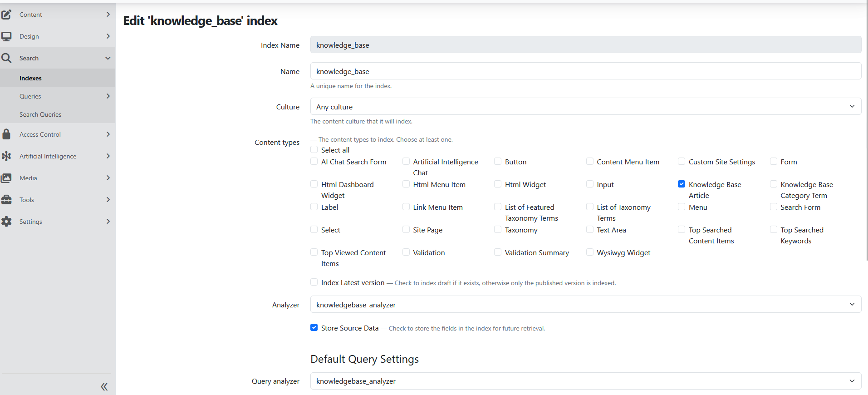Screen dimensions: 868x395
Task: Expand the Access Control chevron
Action: (108, 134)
